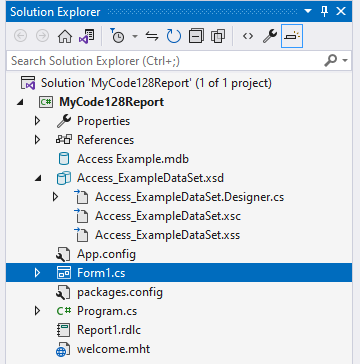Click the References node icon
The width and height of the screenshot is (360, 364).
tap(63, 140)
